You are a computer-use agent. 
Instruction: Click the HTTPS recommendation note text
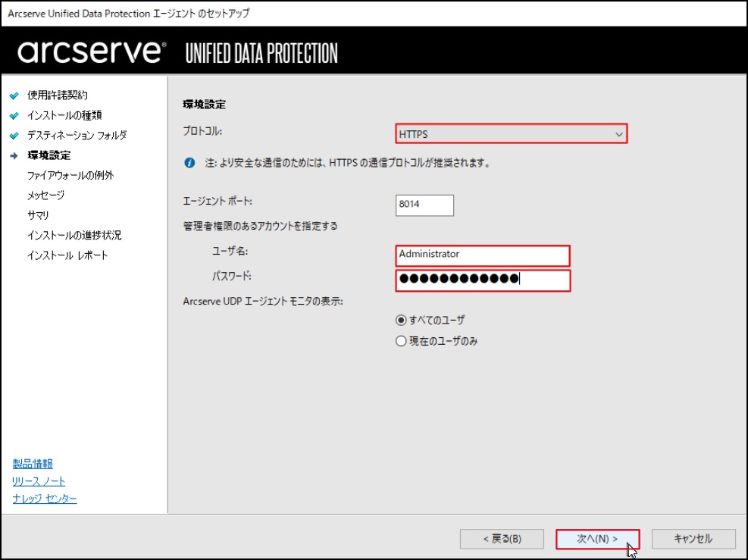[x=348, y=163]
